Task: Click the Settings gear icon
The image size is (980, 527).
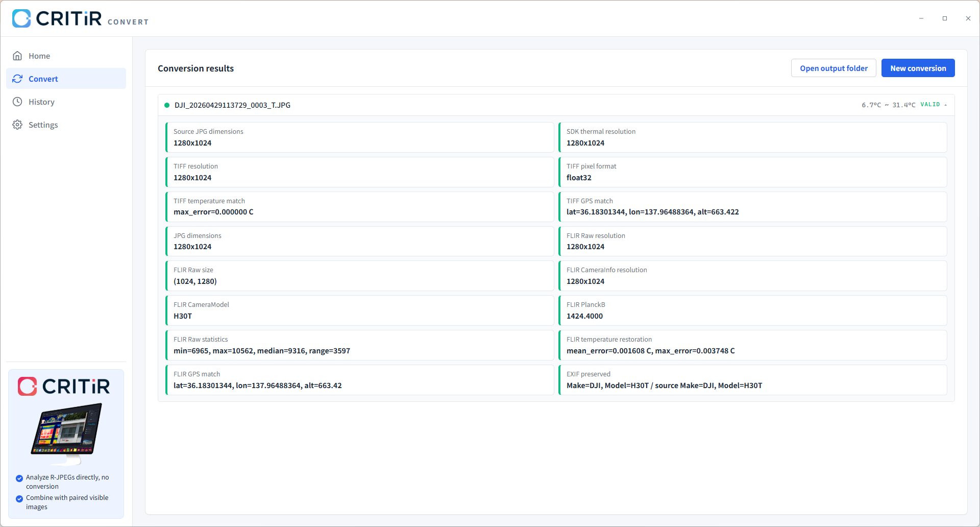Action: pos(17,125)
